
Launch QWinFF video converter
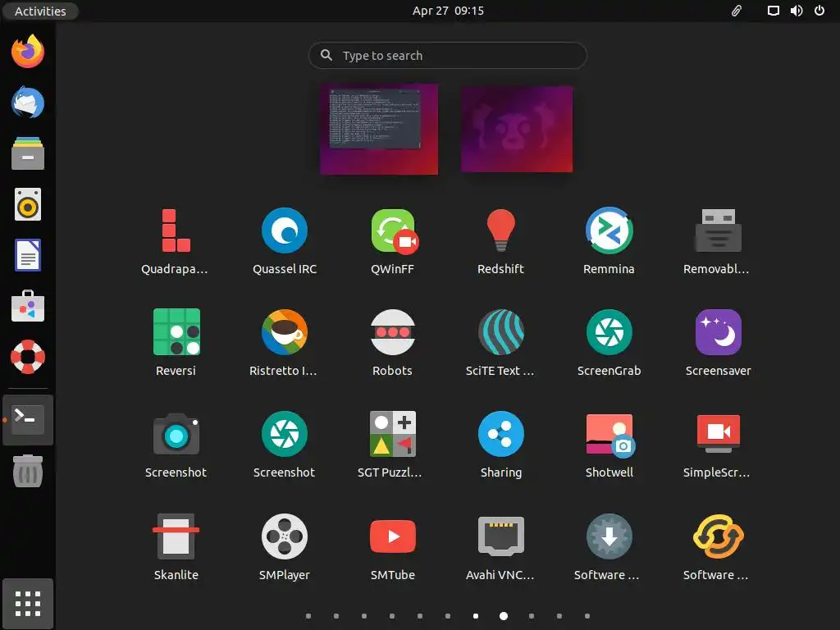pos(393,242)
